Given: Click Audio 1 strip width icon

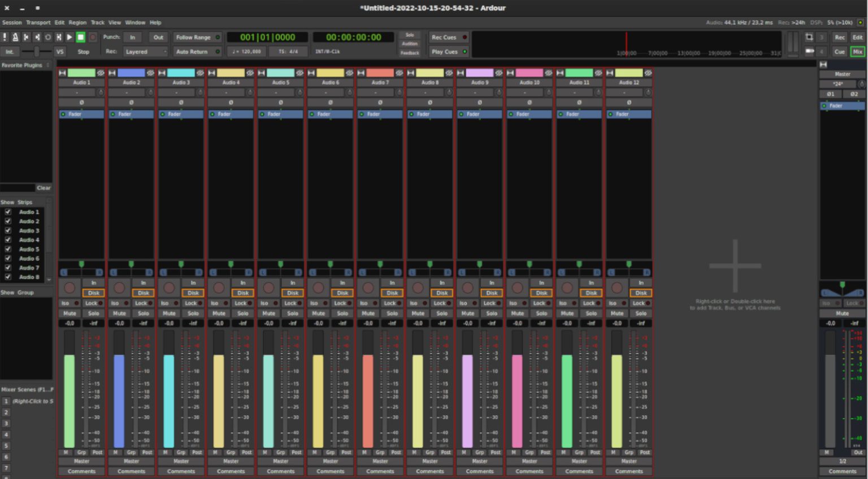Looking at the screenshot, I should (62, 73).
